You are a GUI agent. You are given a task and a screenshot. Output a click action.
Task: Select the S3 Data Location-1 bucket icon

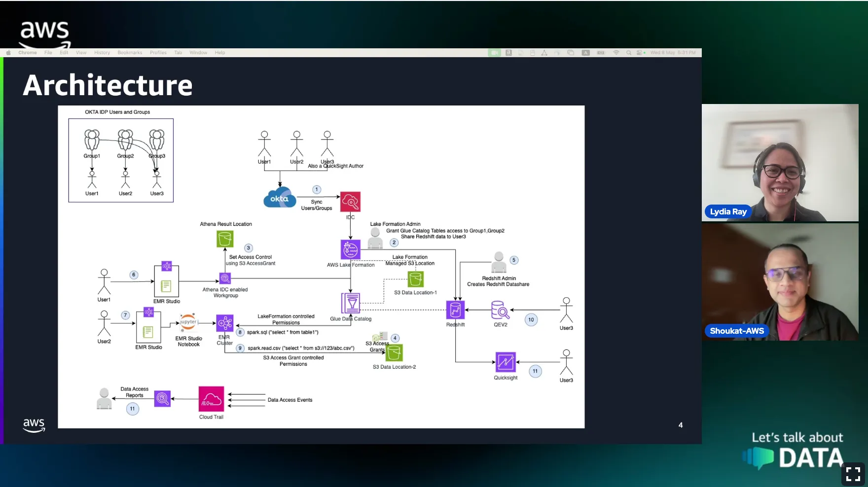[416, 279]
